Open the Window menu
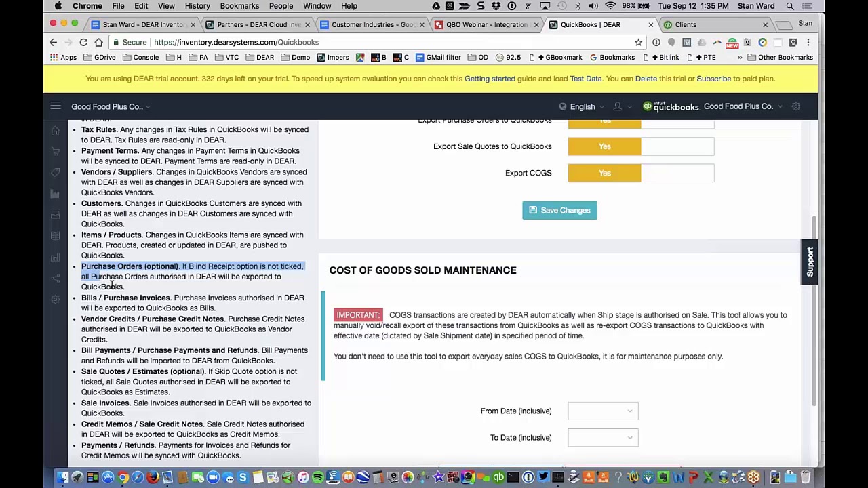 tap(317, 6)
